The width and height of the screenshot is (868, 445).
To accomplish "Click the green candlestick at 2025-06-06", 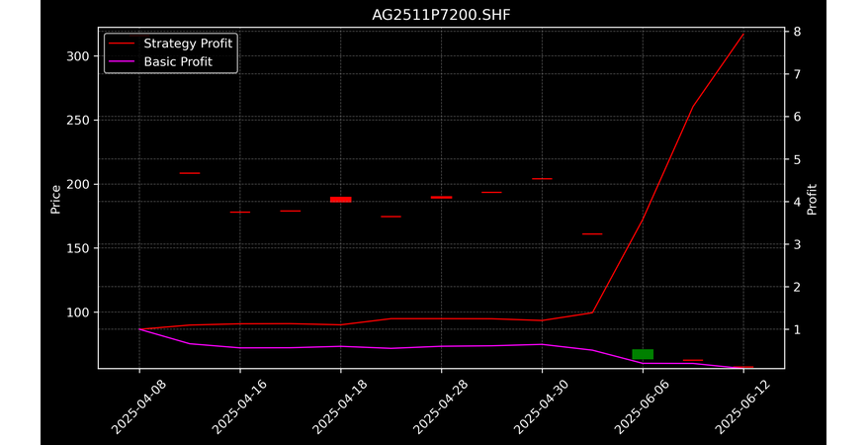I will pyautogui.click(x=643, y=354).
